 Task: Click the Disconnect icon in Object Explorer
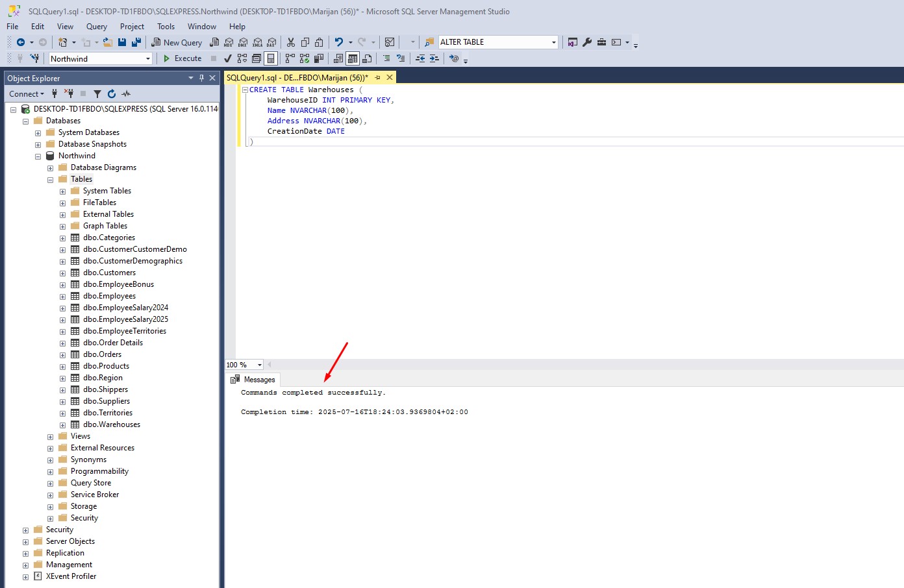[69, 94]
